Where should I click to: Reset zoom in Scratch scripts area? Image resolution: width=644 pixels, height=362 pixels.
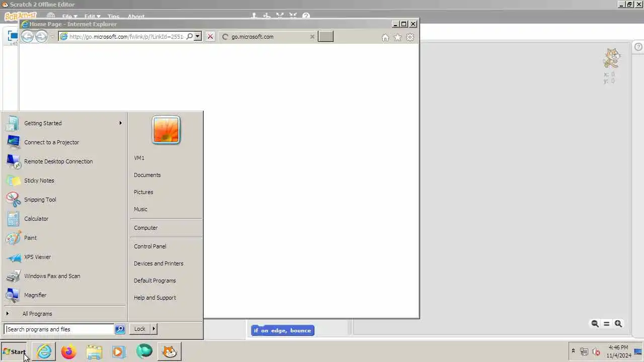coord(606,324)
